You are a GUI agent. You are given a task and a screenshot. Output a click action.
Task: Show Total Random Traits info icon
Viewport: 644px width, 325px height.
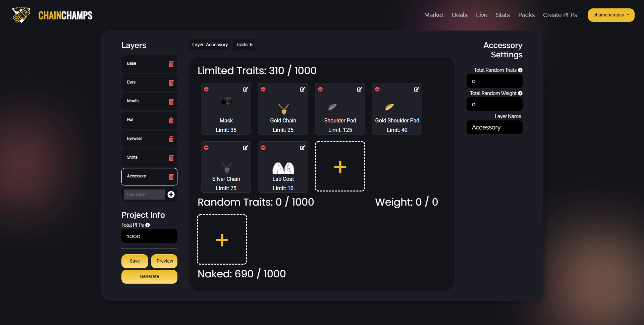520,70
